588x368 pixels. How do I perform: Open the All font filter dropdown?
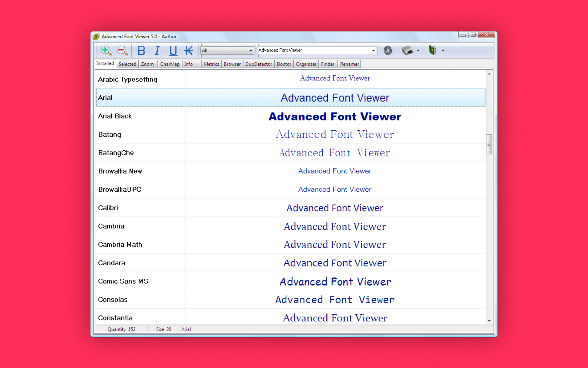click(227, 50)
